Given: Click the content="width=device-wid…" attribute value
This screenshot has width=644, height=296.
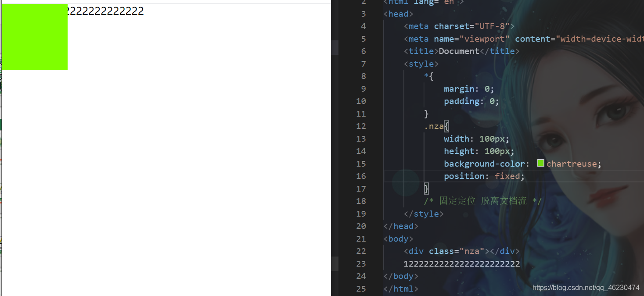Looking at the screenshot, I should pos(579,39).
